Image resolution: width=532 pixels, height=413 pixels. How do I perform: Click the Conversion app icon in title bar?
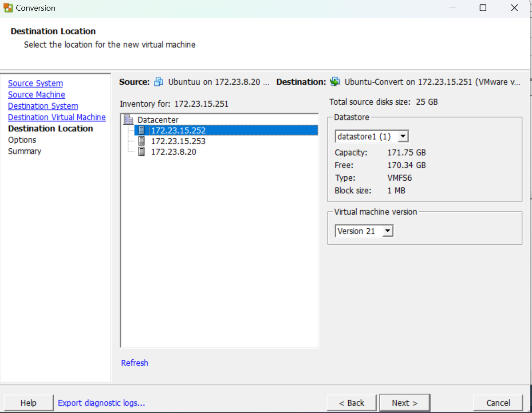(8, 8)
